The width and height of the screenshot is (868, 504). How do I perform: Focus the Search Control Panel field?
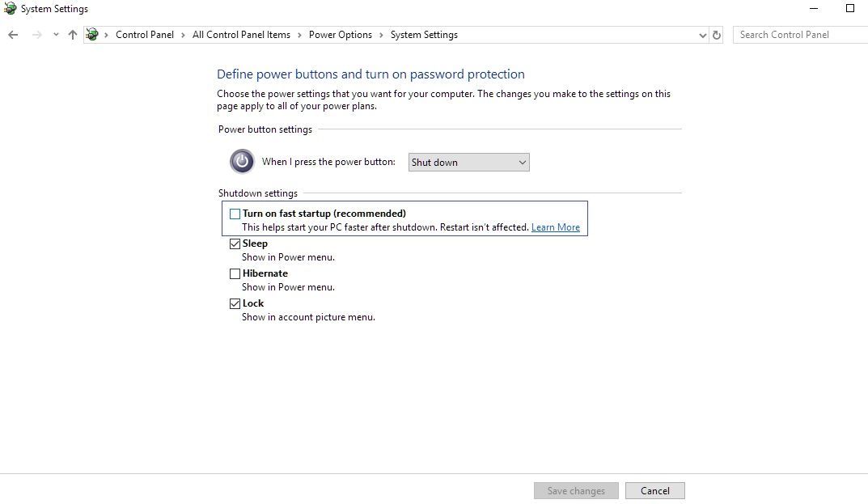pyautogui.click(x=801, y=34)
